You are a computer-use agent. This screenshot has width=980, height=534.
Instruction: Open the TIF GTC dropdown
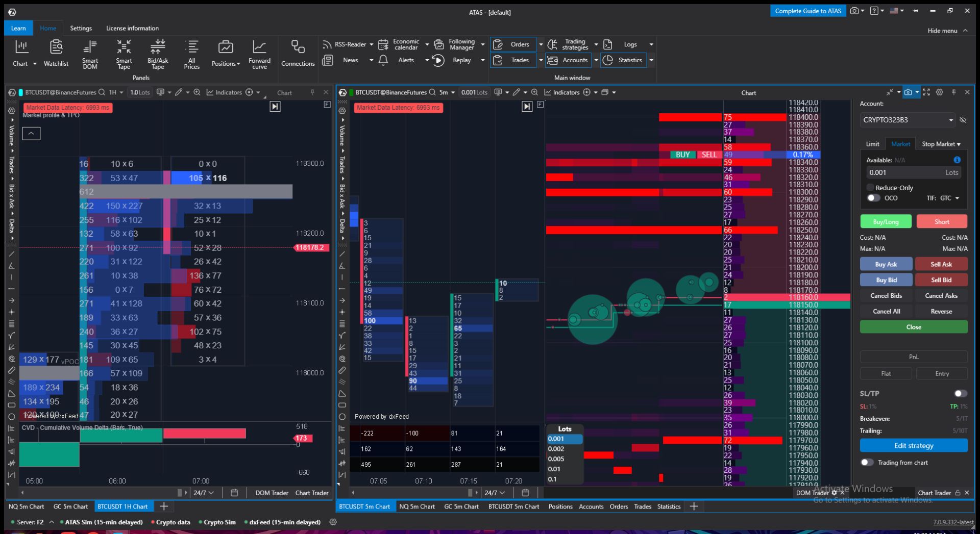[950, 198]
